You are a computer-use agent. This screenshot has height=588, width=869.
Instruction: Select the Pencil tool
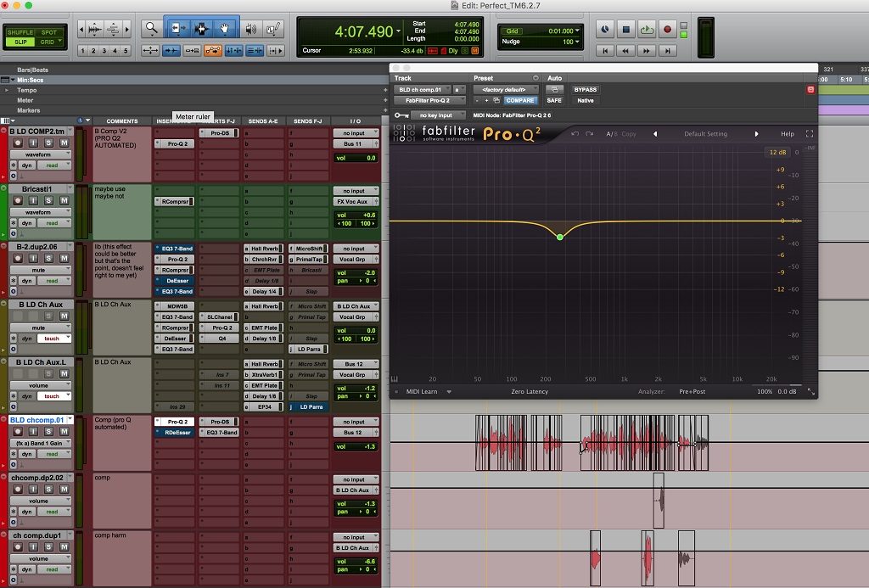(273, 29)
